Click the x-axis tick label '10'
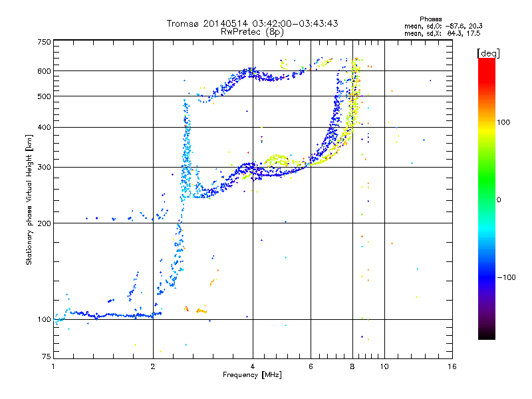Screen dimensions: 532x399 click(384, 366)
